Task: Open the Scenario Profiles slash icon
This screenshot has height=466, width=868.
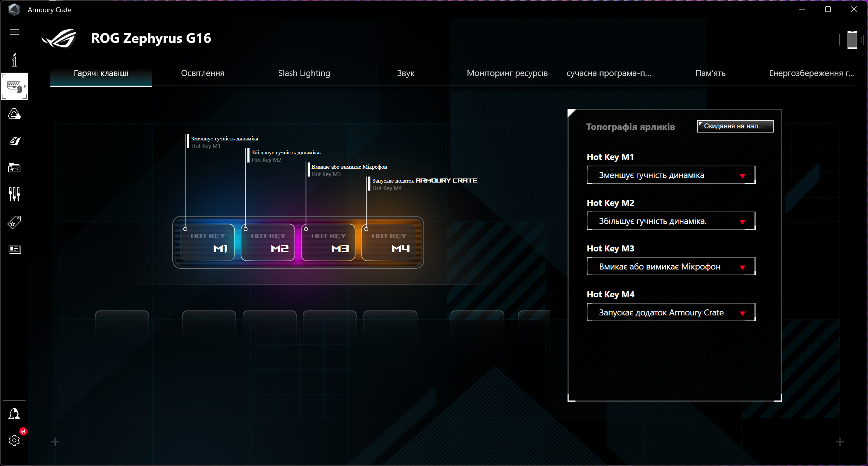Action: (x=14, y=141)
